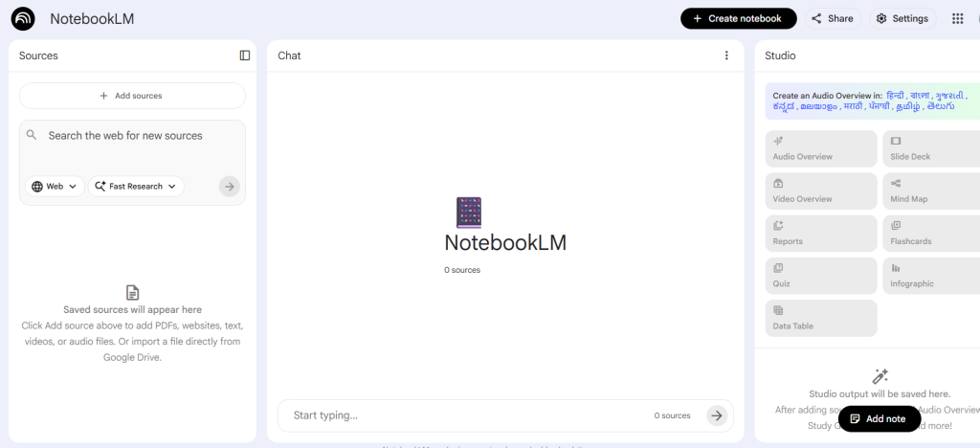Screen dimensions: 980x448
Task: Click the magic wand icon in Studio
Action: pyautogui.click(x=880, y=376)
